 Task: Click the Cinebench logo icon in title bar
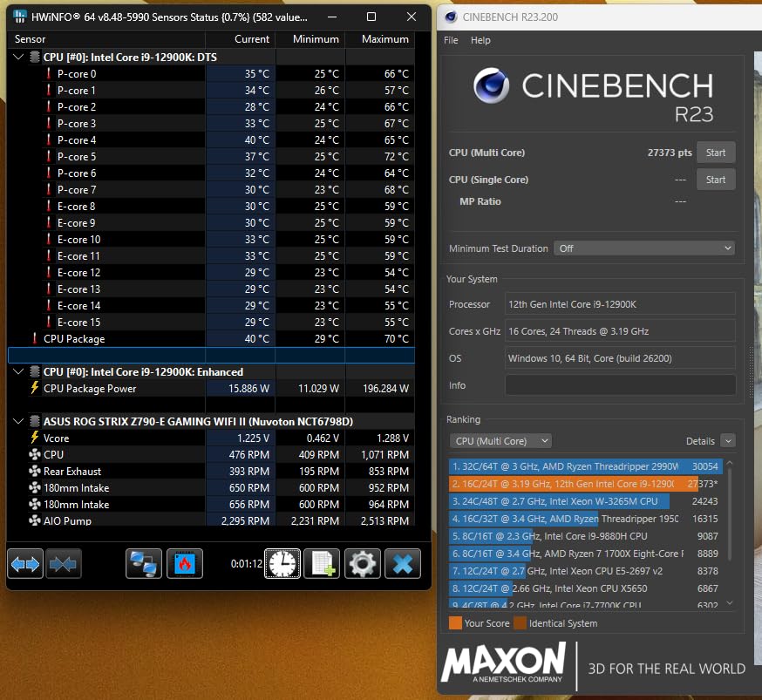(x=451, y=17)
